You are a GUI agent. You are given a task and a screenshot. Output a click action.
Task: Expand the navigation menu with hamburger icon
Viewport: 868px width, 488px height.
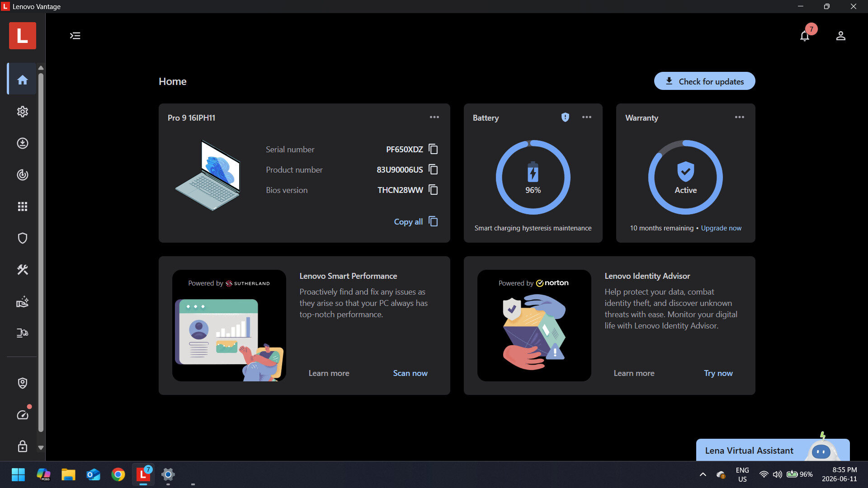coord(75,36)
